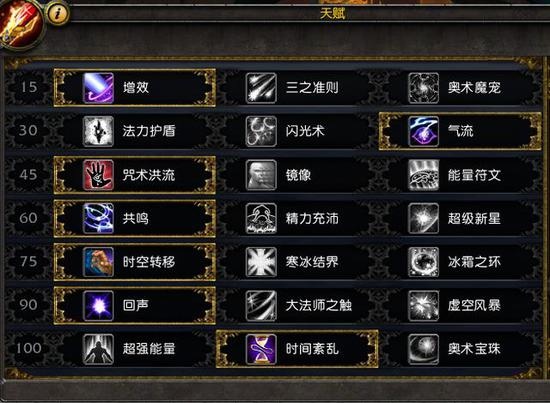Pick the 大法师之触 talent label

click(x=318, y=305)
